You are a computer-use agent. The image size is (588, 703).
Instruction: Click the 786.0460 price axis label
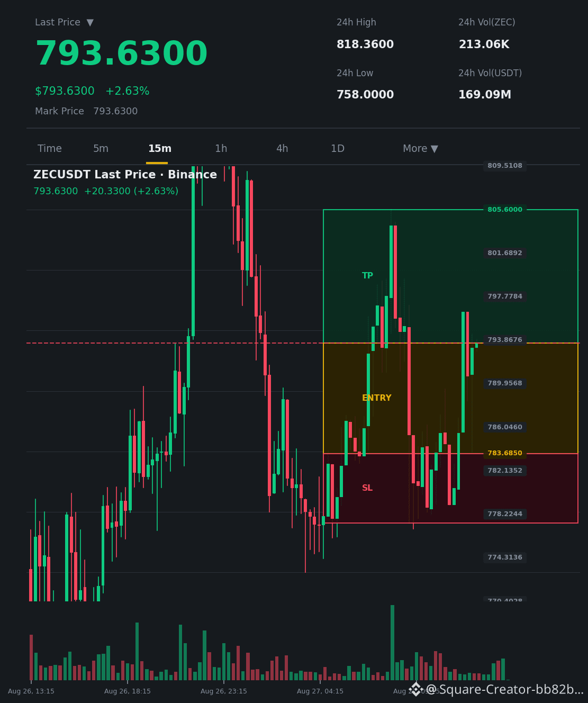point(505,427)
